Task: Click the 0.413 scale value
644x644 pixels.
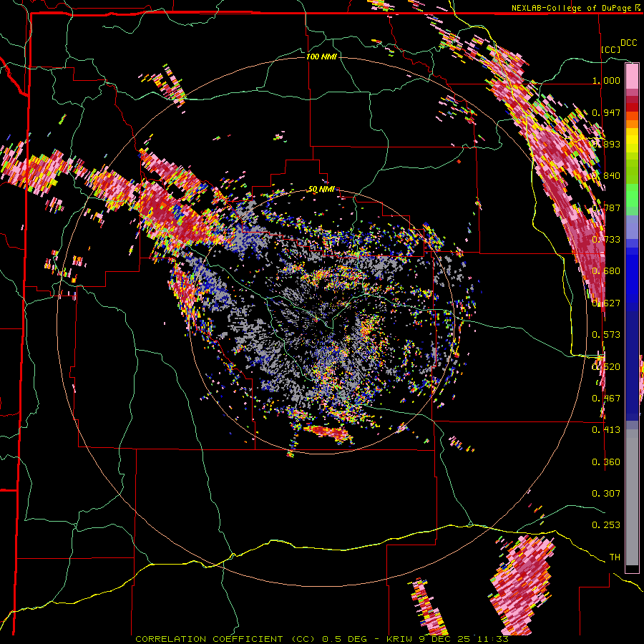Action: pyautogui.click(x=606, y=430)
